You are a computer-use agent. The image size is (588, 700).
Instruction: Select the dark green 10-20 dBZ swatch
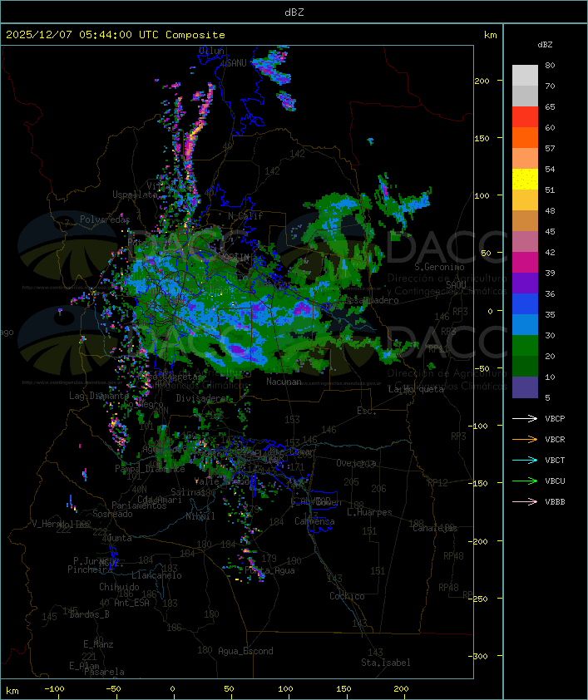tap(525, 366)
